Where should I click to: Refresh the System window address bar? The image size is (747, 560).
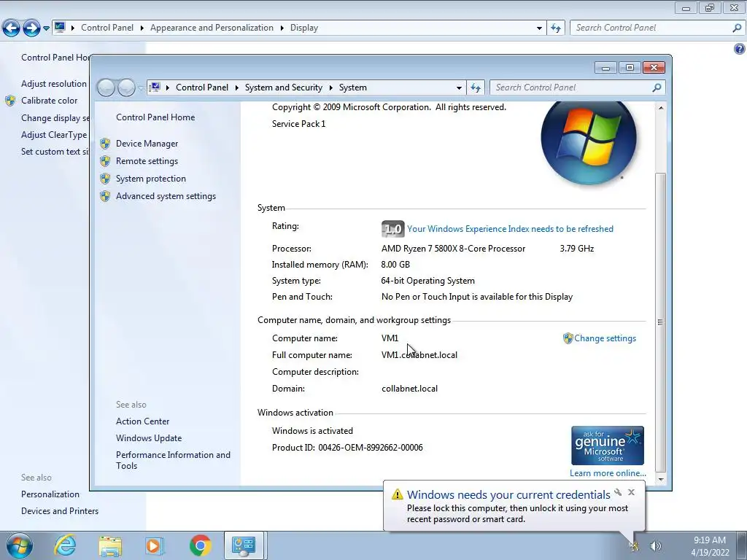point(476,87)
